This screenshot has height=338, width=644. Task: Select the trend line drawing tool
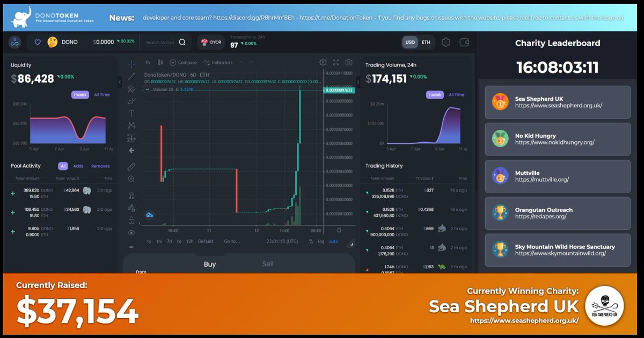pyautogui.click(x=131, y=76)
